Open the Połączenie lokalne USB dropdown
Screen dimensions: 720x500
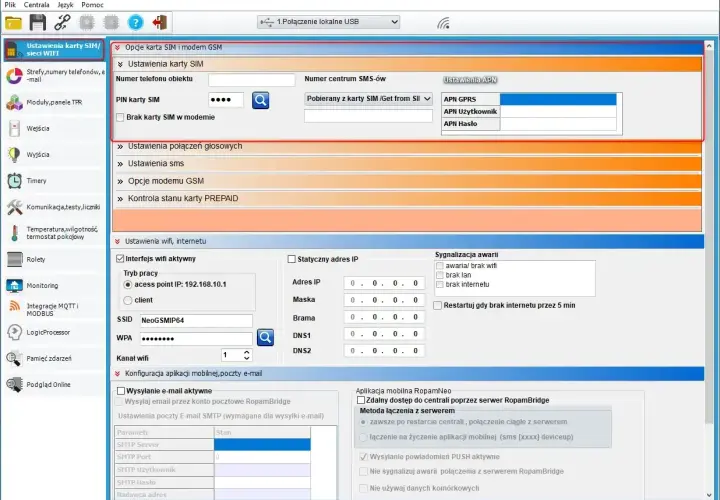point(328,22)
